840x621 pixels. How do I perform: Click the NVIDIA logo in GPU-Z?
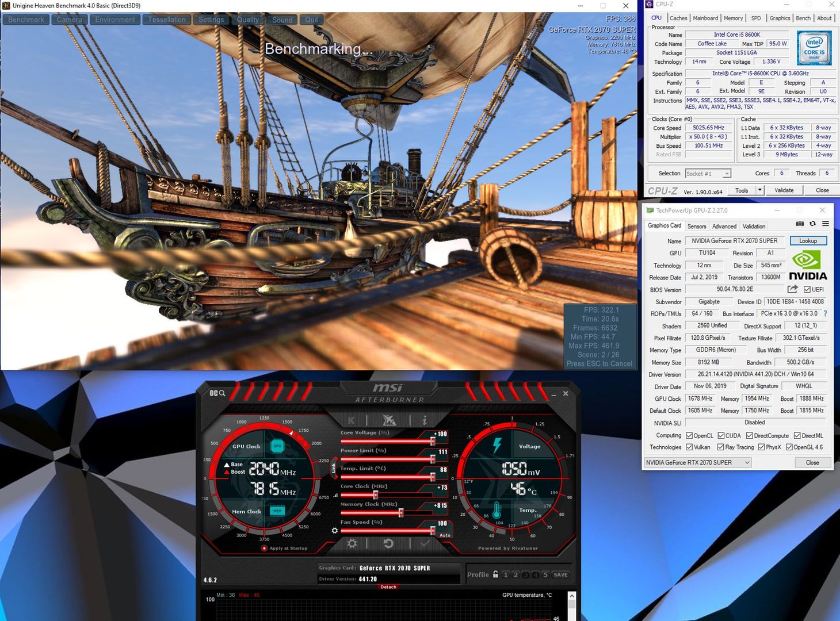pyautogui.click(x=808, y=266)
